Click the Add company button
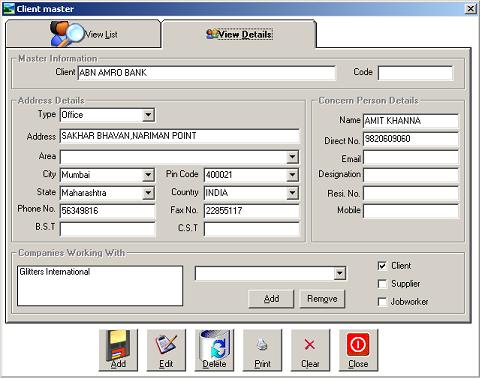This screenshot has height=379, width=482. point(271,299)
